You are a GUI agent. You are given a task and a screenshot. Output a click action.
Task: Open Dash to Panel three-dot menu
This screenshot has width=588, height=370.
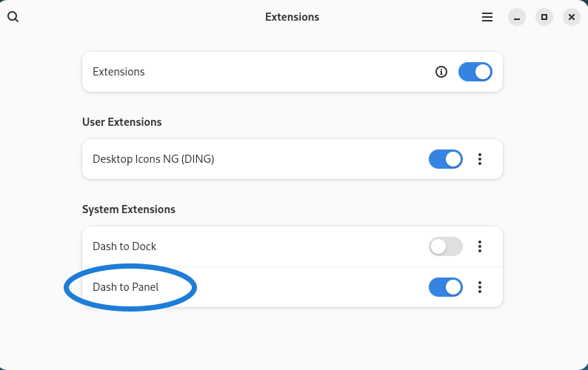click(x=480, y=287)
